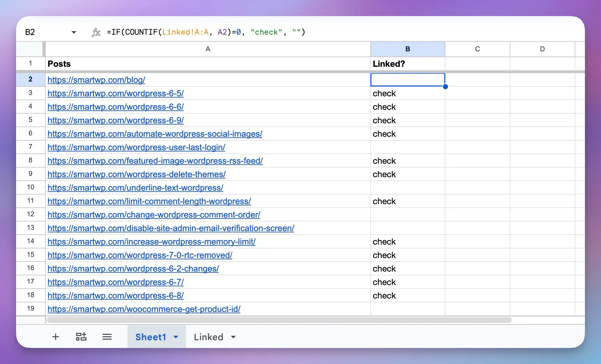The image size is (601, 364).
Task: Select row 19 header
Action: pyautogui.click(x=31, y=308)
